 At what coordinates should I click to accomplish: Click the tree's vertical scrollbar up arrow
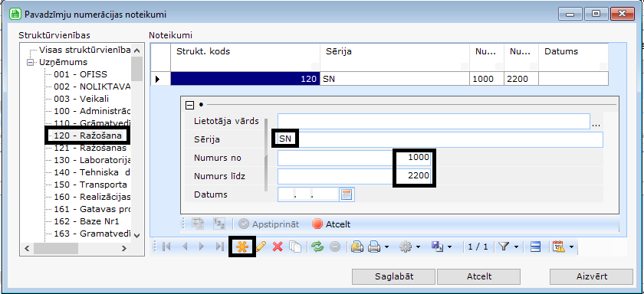coord(136,51)
